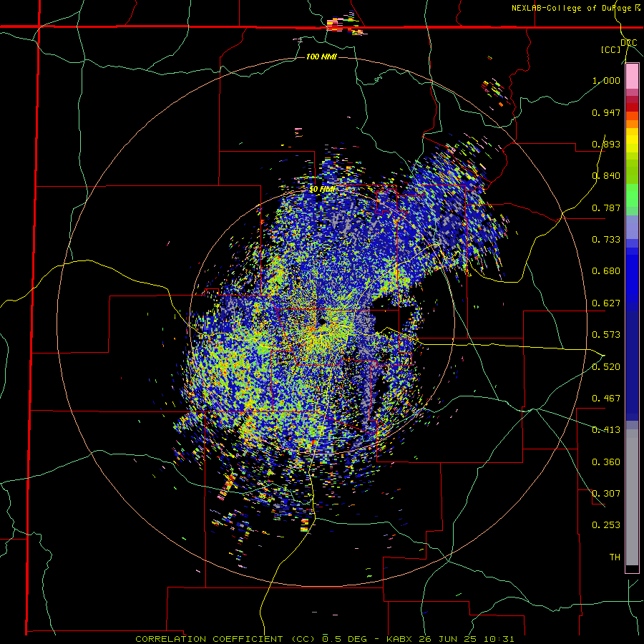
Task: Click the 0.467 legend value
Action: pyautogui.click(x=606, y=399)
